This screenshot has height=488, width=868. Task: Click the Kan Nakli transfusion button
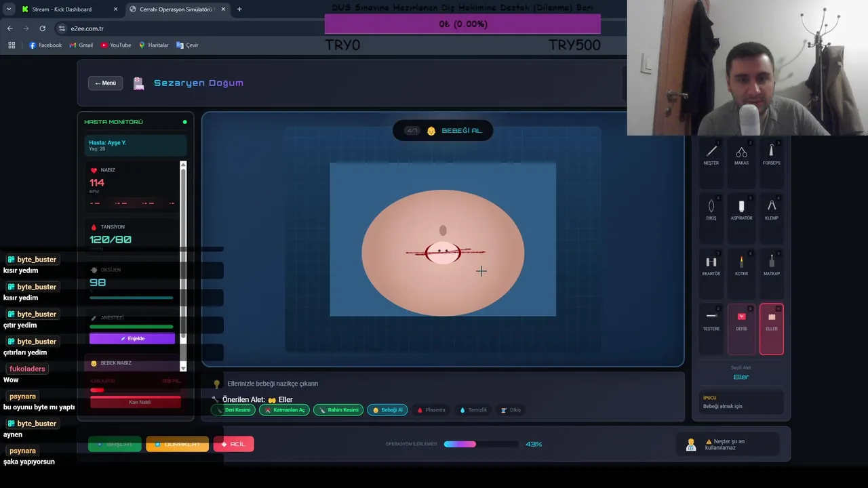(136, 402)
